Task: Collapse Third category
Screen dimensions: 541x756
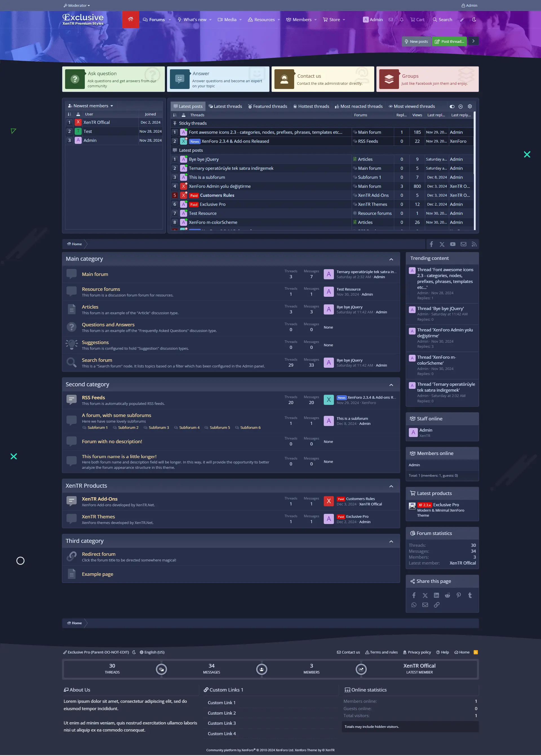Action: pyautogui.click(x=391, y=541)
